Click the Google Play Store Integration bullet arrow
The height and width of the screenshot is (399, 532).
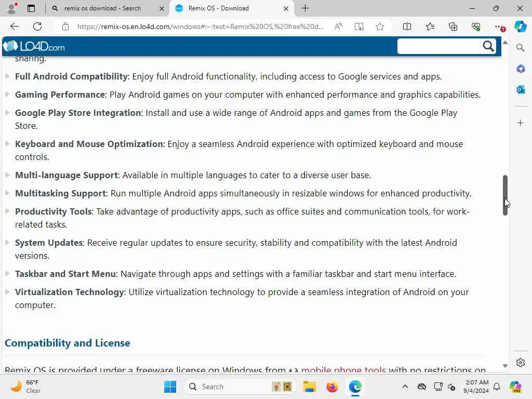(x=7, y=112)
